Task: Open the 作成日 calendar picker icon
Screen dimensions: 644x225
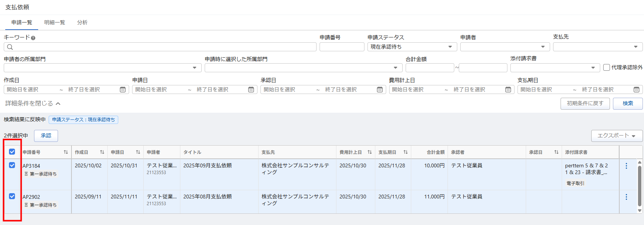Action: [123, 89]
